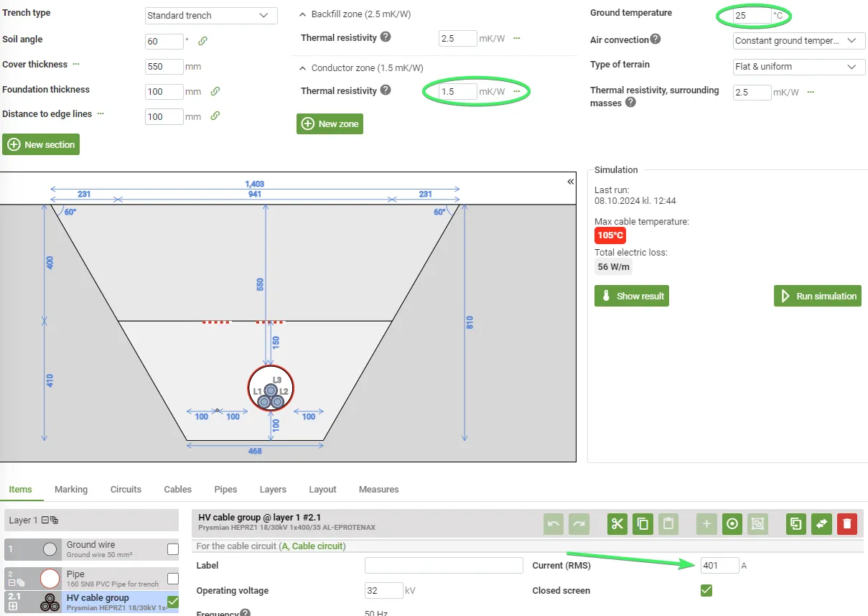The width and height of the screenshot is (868, 616).
Task: Click help icon next to Air convection
Action: point(655,39)
